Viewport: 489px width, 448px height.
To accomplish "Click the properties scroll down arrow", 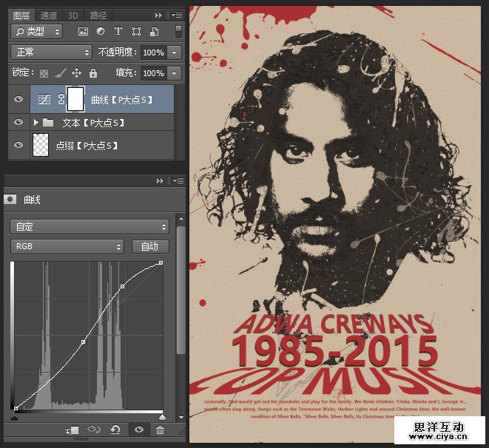I will tap(181, 417).
